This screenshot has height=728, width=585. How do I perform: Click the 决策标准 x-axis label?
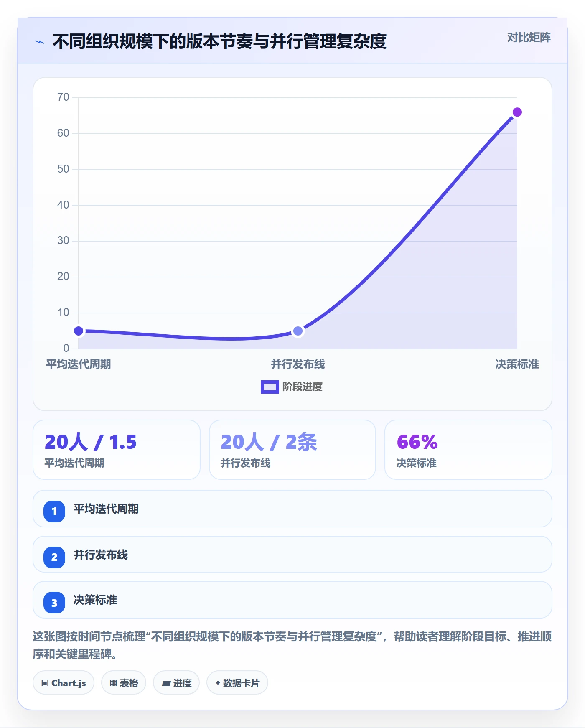coord(517,364)
